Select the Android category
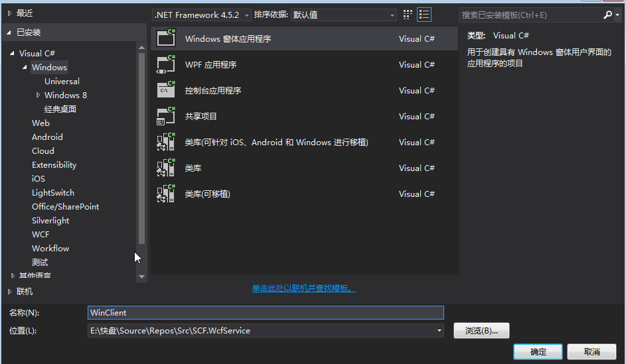626x364 pixels. (x=47, y=137)
